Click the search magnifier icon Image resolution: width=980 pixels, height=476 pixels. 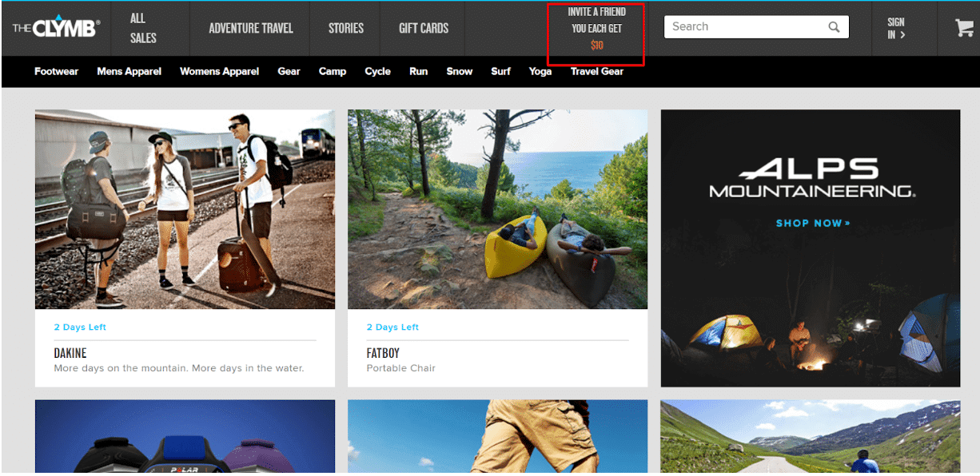coord(834,27)
